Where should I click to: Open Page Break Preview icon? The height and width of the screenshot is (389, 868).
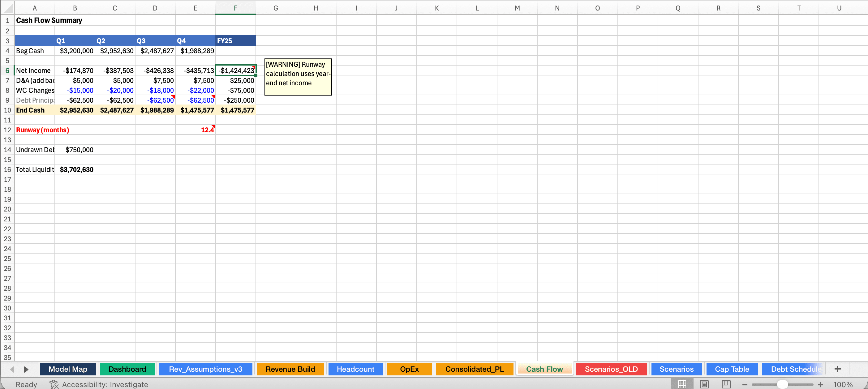tap(726, 384)
